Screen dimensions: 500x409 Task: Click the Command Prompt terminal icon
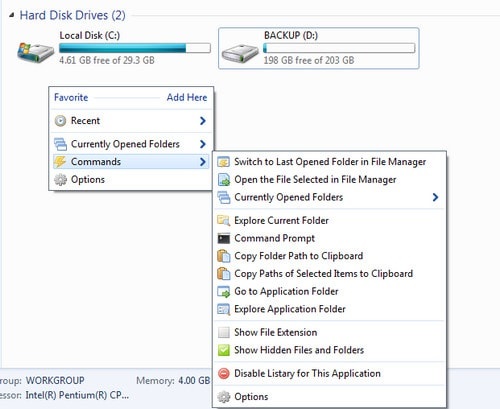pyautogui.click(x=224, y=238)
